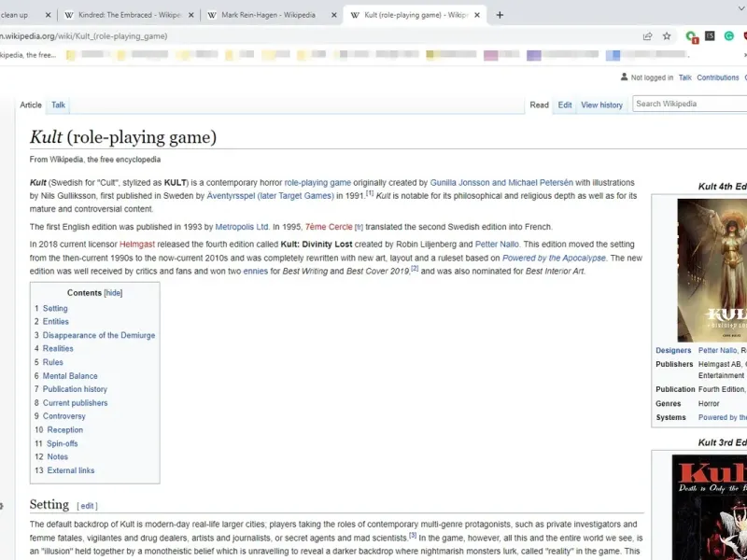
Task: Close the 'clean up' tab
Action: point(48,15)
